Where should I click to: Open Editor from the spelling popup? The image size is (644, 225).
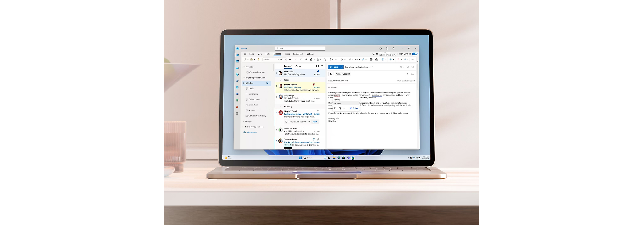click(x=354, y=108)
